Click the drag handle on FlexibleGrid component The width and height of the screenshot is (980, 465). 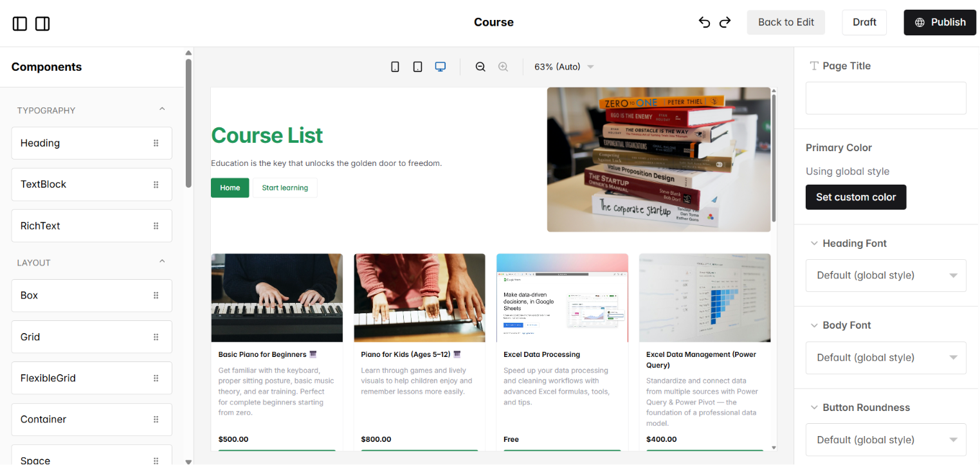(156, 378)
